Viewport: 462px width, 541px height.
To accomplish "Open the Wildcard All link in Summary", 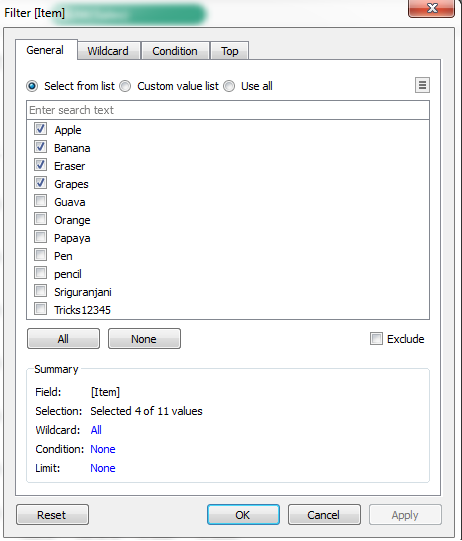I will [96, 430].
